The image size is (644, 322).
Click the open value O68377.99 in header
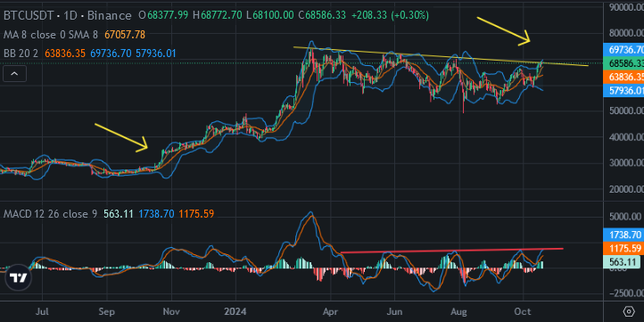coord(163,15)
